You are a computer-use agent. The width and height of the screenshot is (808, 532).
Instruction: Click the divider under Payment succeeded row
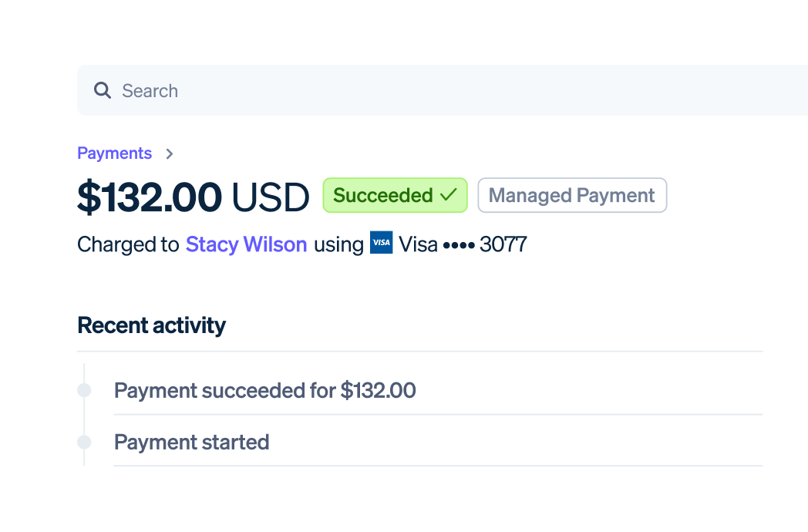coord(438,416)
